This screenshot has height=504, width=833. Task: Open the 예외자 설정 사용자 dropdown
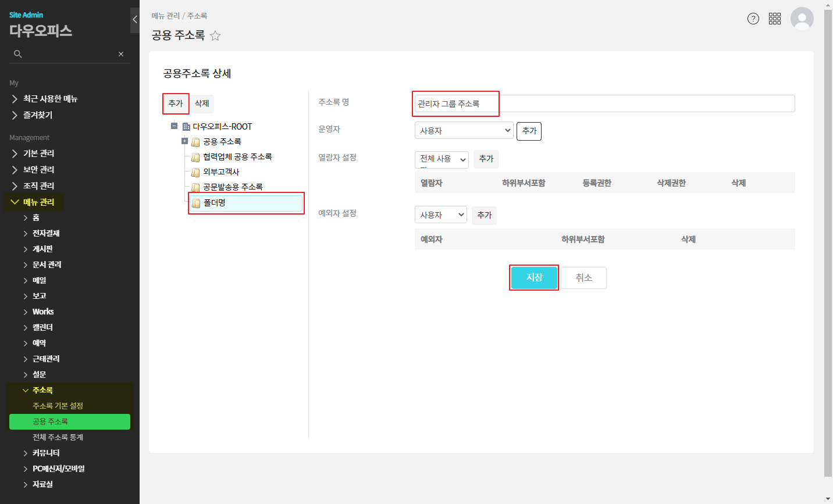[440, 215]
